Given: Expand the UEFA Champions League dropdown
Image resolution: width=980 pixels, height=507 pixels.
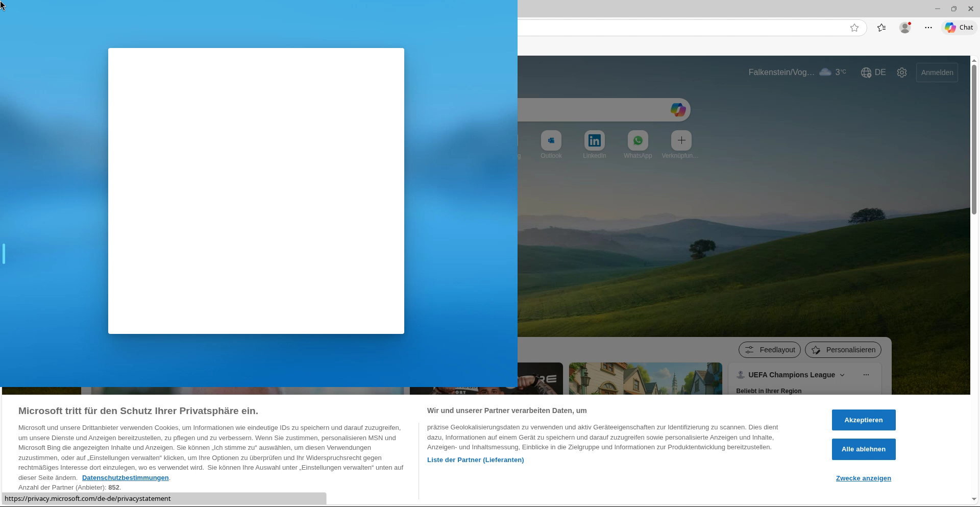Looking at the screenshot, I should 842,375.
